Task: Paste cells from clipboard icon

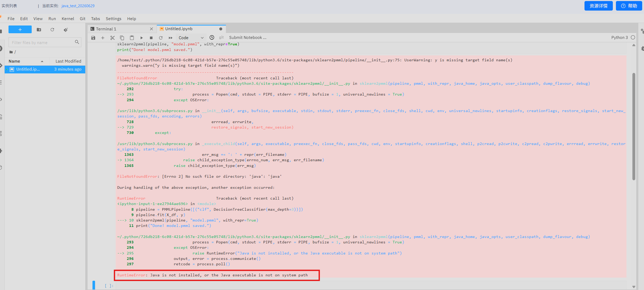Action: 132,38
